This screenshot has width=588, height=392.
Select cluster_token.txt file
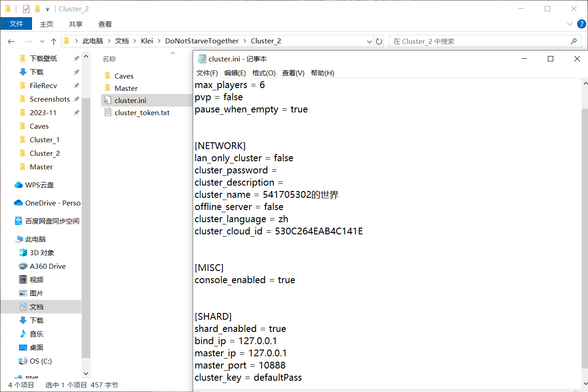point(142,112)
